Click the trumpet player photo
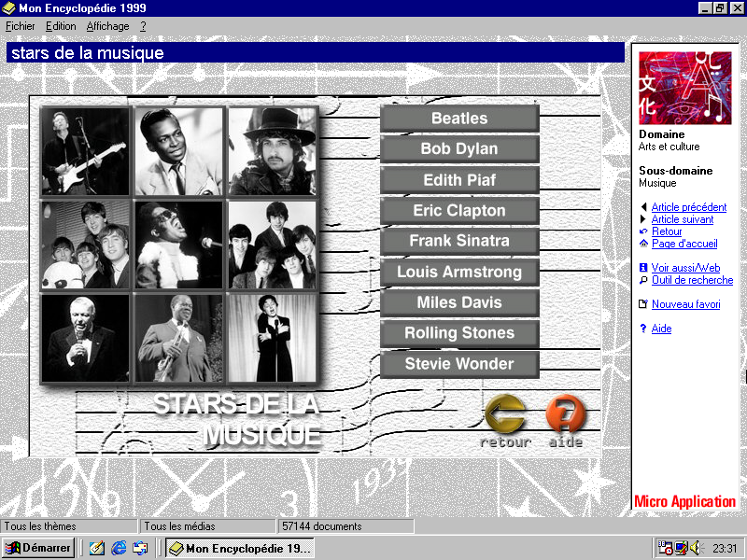The height and width of the screenshot is (560, 747). 178,338
